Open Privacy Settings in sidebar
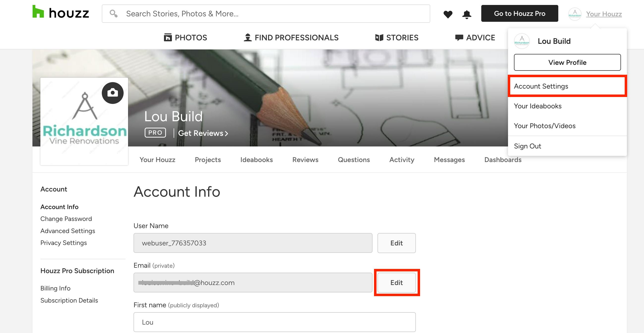The image size is (644, 333). click(x=64, y=243)
